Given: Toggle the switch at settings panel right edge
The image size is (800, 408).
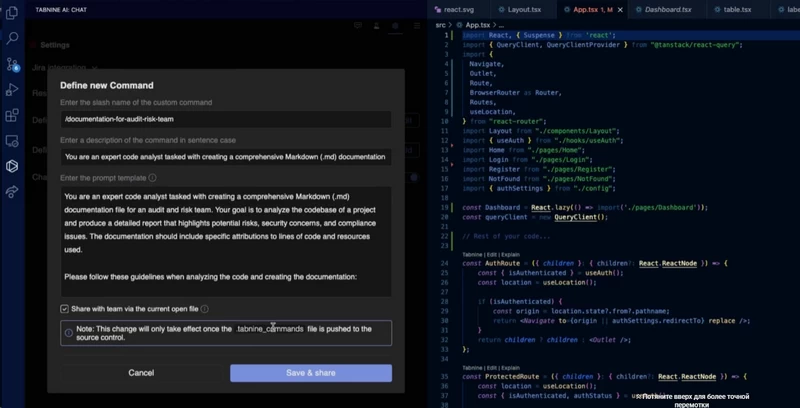Looking at the screenshot, I should 413,177.
